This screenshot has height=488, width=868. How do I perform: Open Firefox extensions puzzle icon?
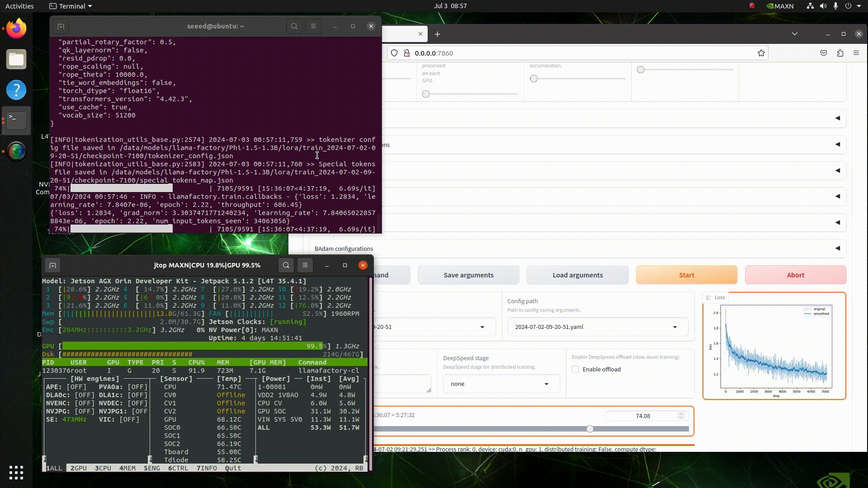840,53
